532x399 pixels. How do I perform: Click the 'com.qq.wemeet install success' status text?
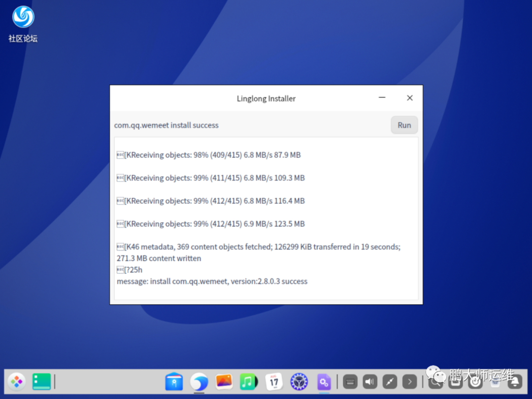click(x=166, y=125)
